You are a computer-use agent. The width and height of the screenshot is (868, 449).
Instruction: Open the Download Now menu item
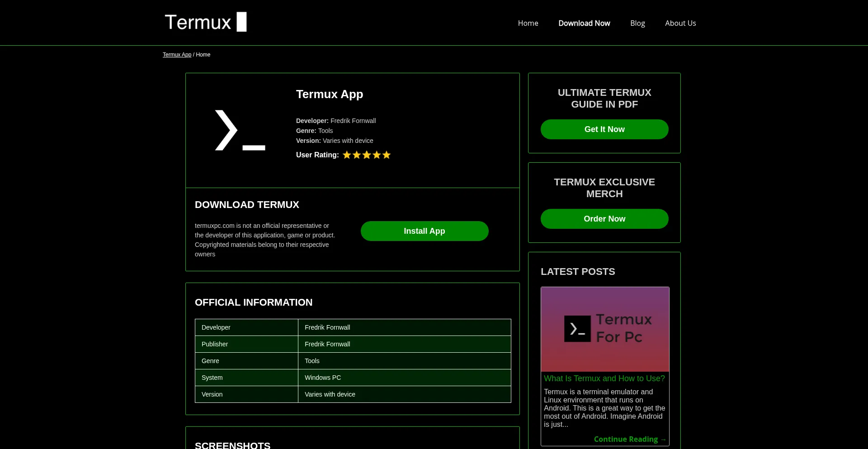pos(584,23)
